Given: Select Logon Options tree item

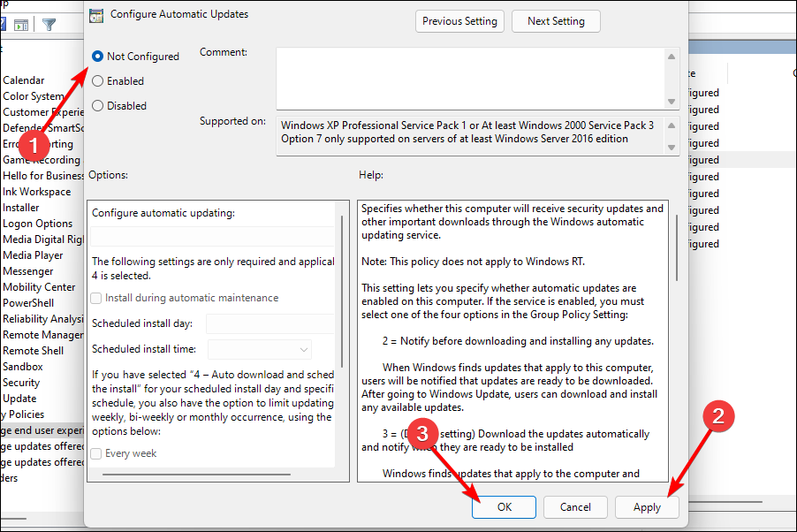Looking at the screenshot, I should tap(38, 224).
